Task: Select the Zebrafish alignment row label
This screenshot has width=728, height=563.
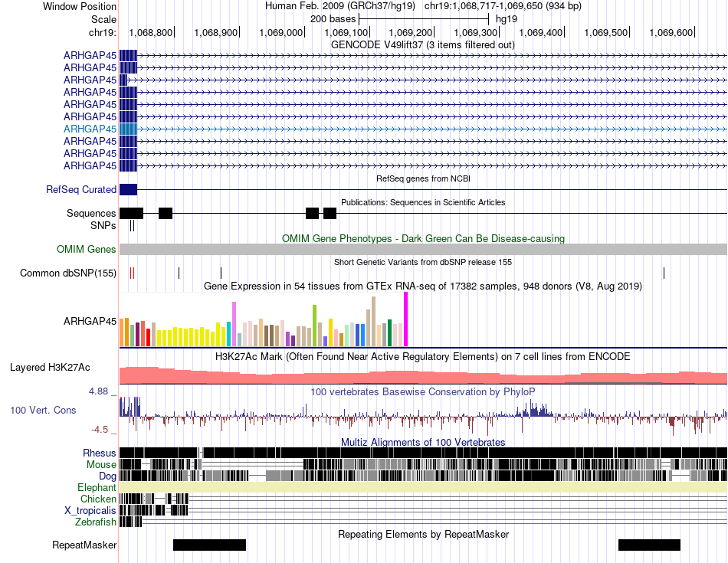Action: 96,522
